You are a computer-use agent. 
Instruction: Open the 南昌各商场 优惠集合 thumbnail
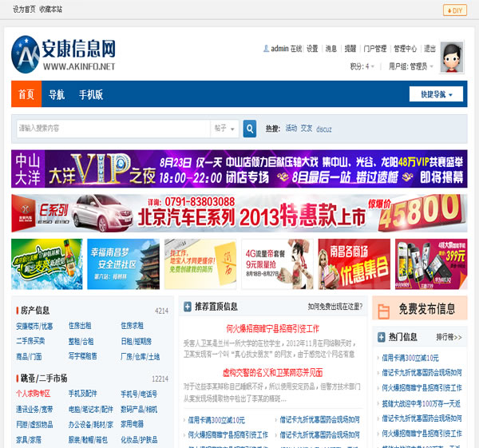point(354,264)
